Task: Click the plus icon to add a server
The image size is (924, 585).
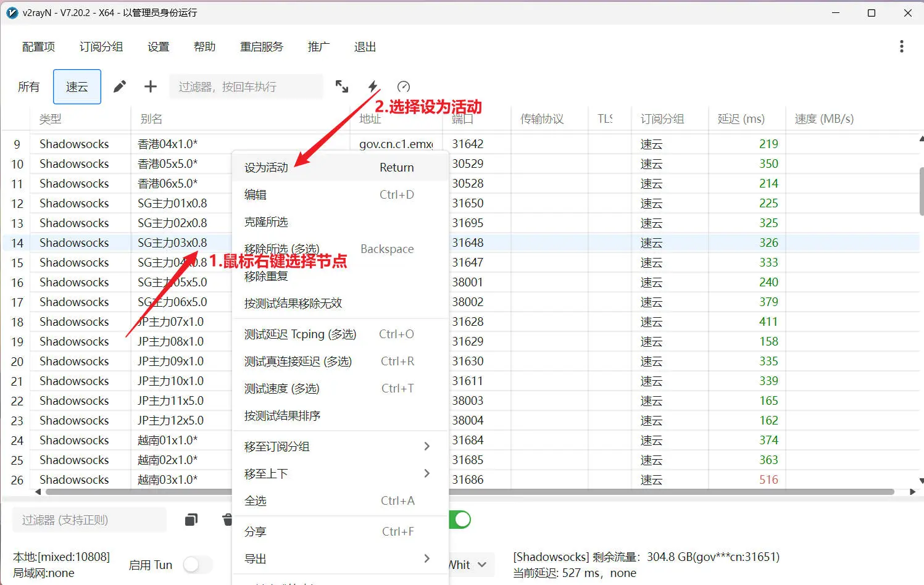Action: 150,86
